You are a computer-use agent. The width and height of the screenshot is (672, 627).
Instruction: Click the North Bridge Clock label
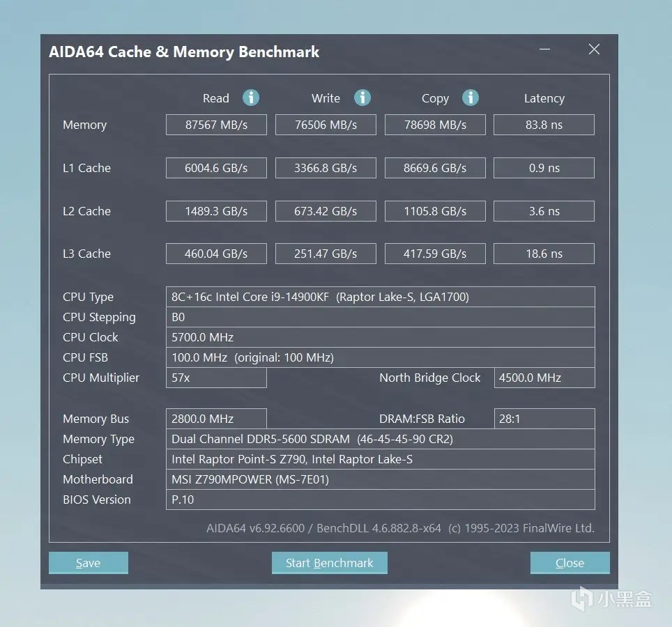[x=430, y=378]
